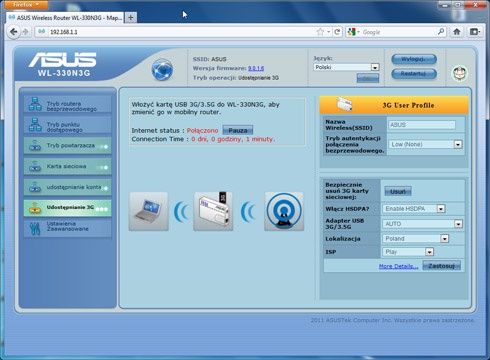Select Karta sieciowa mode
Viewport: 490px width, 360px height.
pos(68,166)
